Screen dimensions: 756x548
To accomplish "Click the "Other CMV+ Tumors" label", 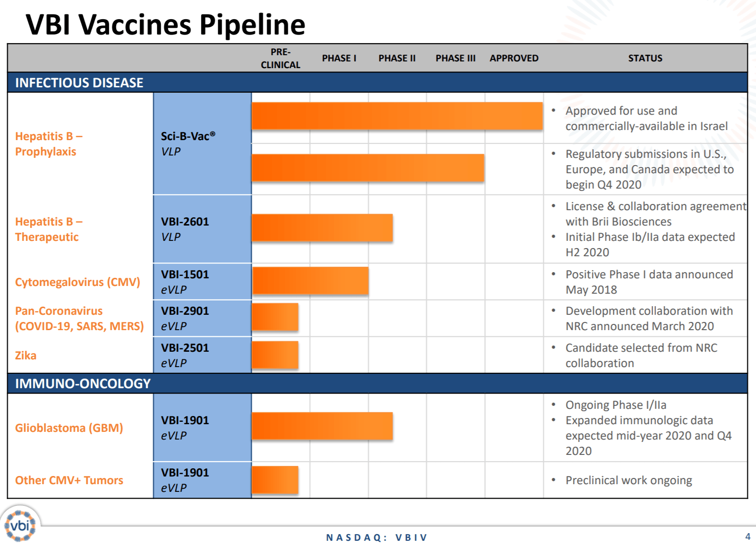I will tap(69, 480).
